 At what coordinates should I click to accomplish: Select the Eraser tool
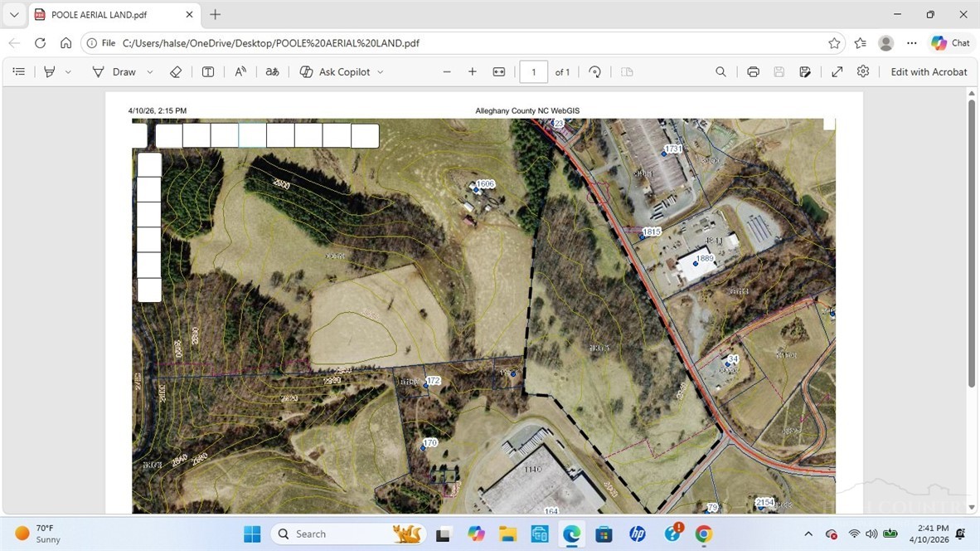(176, 72)
